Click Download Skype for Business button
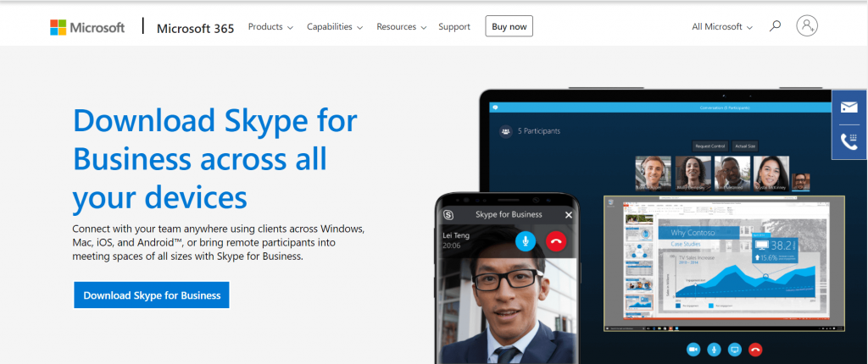This screenshot has height=364, width=868. click(x=152, y=295)
